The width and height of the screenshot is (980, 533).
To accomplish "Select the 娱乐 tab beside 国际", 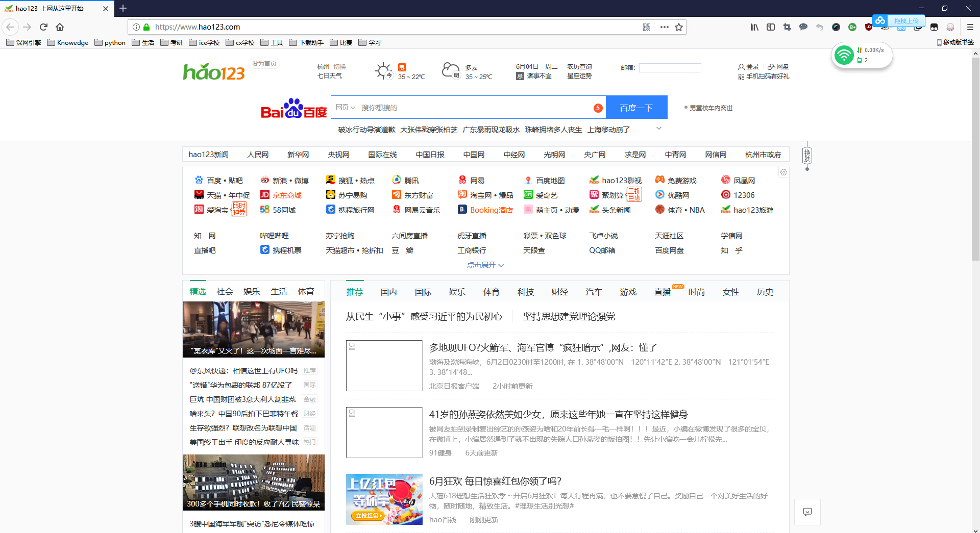I will pyautogui.click(x=457, y=292).
